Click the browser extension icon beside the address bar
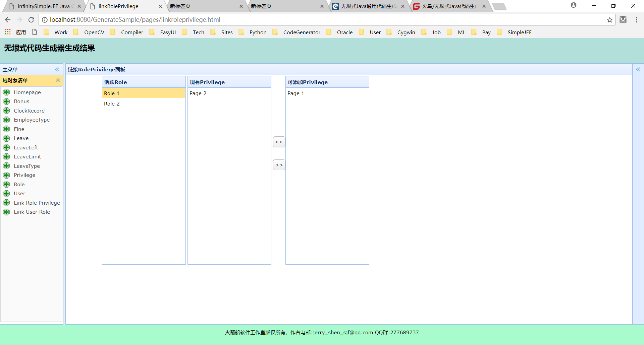The height and width of the screenshot is (345, 644). click(x=623, y=20)
